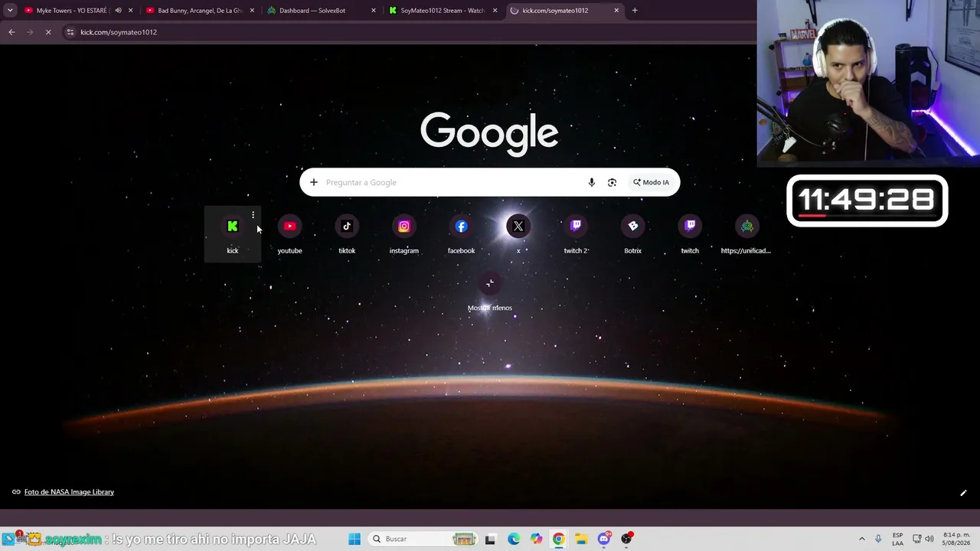Click the plus icon in the search box
This screenshot has height=551, width=980.
(314, 182)
